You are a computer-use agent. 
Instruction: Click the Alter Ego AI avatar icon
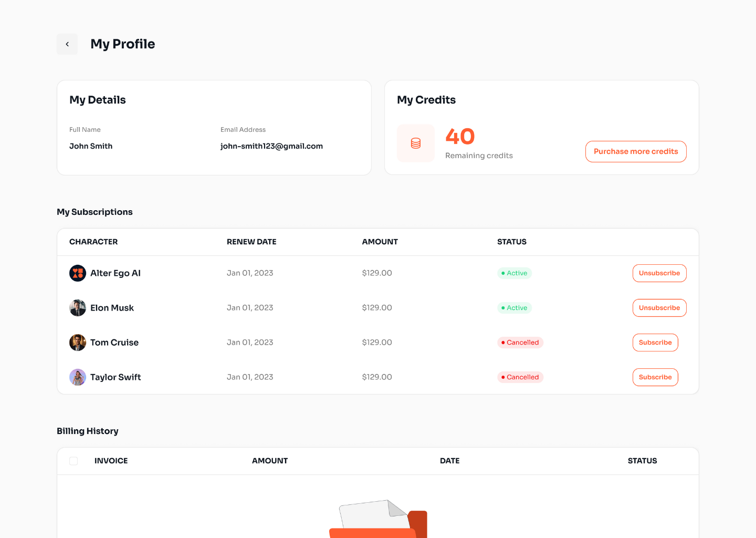(78, 273)
